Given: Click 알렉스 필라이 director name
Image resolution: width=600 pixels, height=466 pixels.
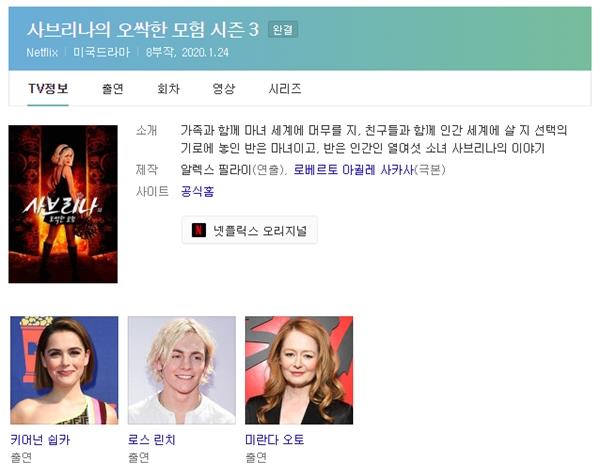Looking at the screenshot, I should tap(216, 169).
